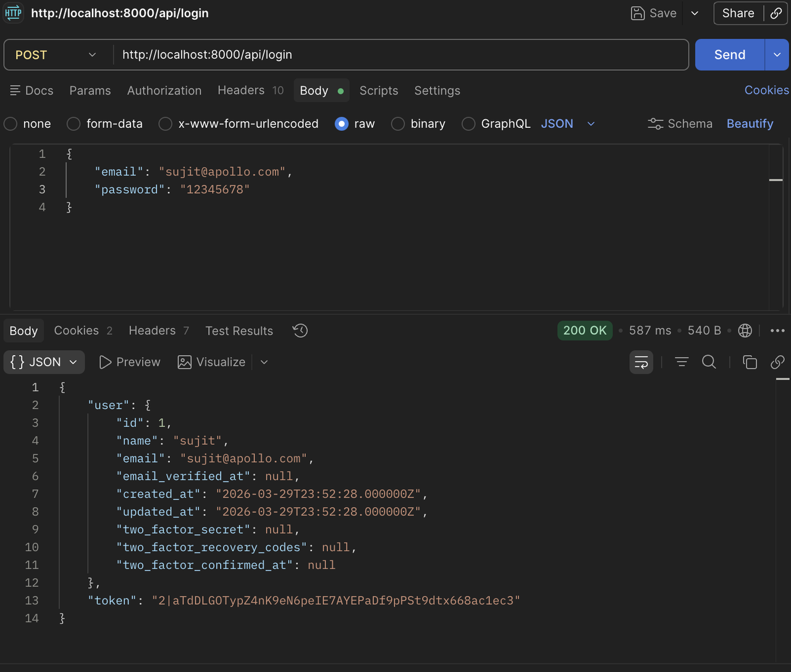Click the "created_at" response line
Viewport: 791px width, 672px height.
click(x=272, y=494)
